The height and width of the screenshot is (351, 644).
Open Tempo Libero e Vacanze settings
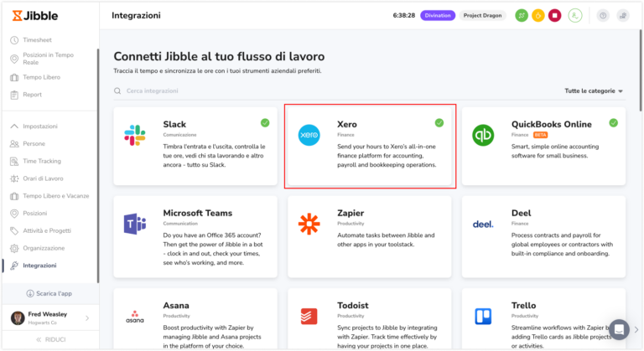click(56, 196)
